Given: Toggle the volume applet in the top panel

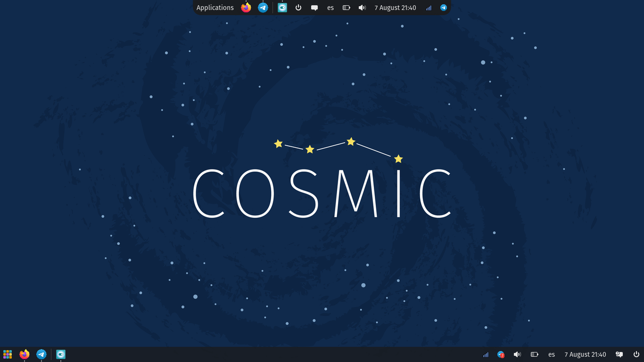Looking at the screenshot, I should 362,8.
